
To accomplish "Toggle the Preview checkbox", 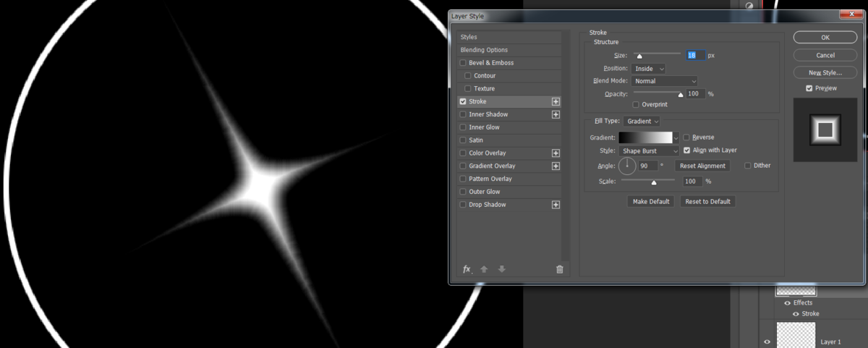I will (x=809, y=88).
